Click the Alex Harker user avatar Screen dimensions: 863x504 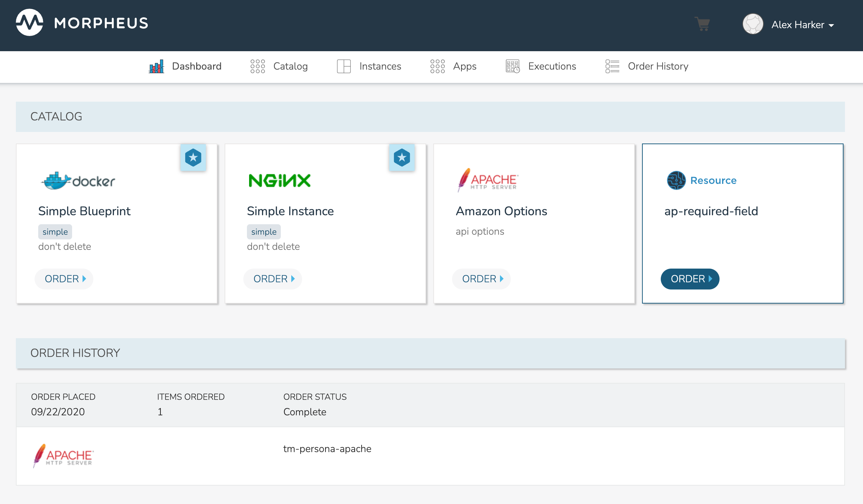click(753, 24)
